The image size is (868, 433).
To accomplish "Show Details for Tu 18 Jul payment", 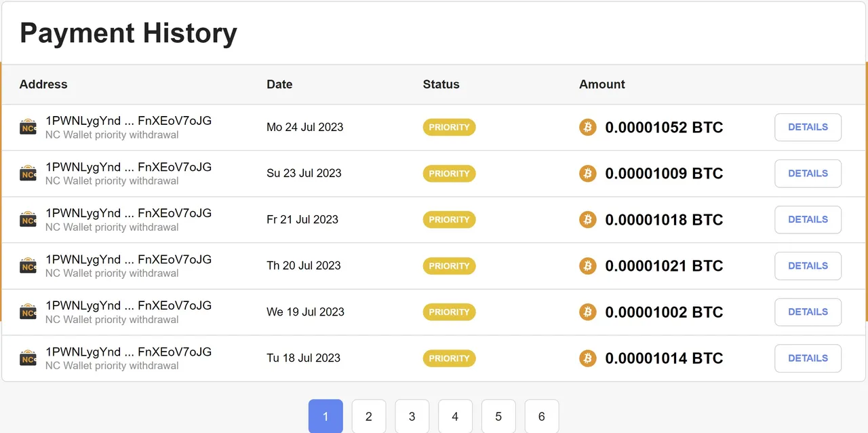I will pyautogui.click(x=808, y=358).
